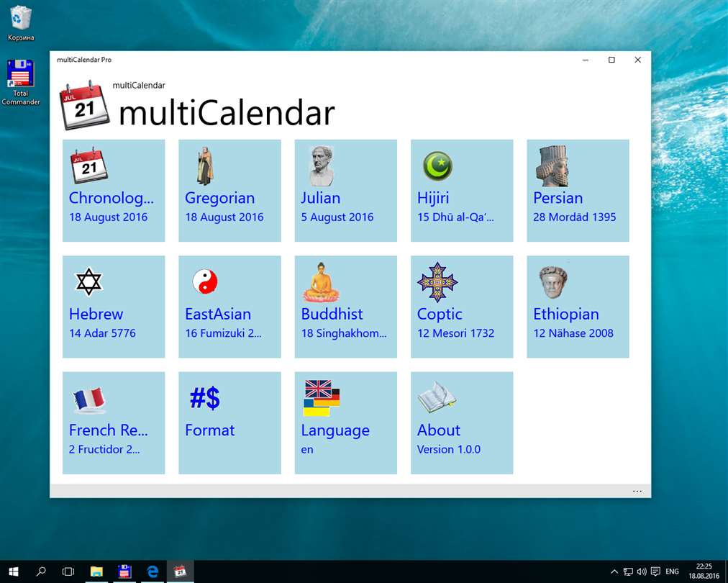Open the Gregorian calendar title
The image size is (728, 583).
point(219,199)
